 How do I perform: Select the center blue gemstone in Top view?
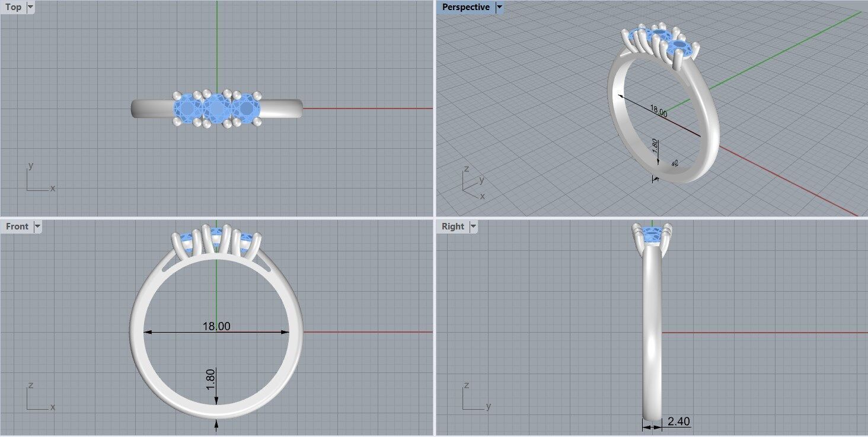216,109
